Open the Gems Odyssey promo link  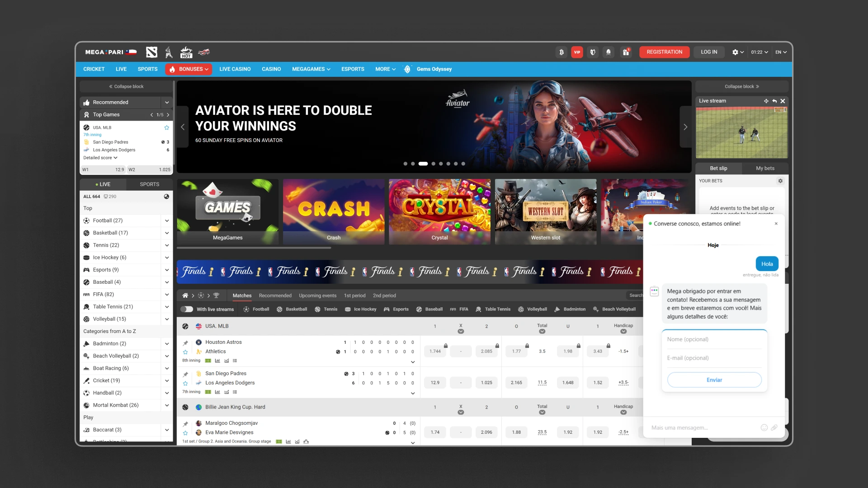(x=428, y=69)
